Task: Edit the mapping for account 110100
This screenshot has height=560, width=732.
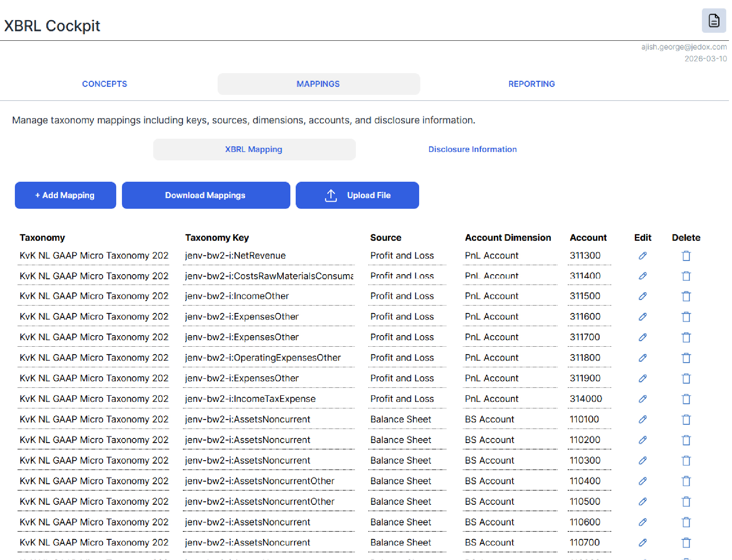Action: [642, 419]
